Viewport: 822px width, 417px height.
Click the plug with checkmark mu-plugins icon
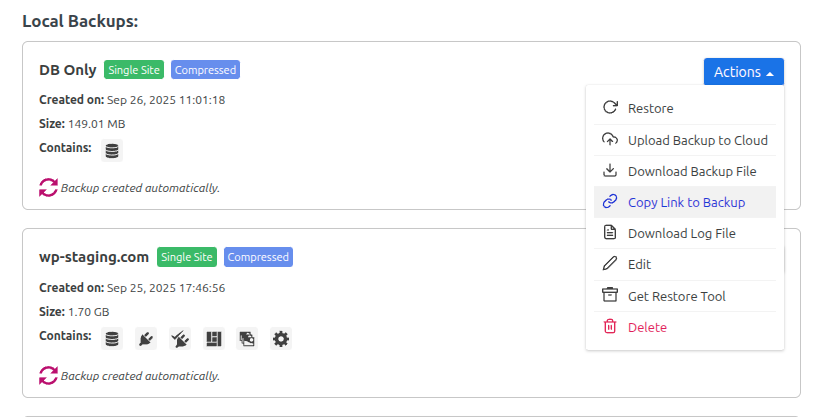click(x=180, y=339)
